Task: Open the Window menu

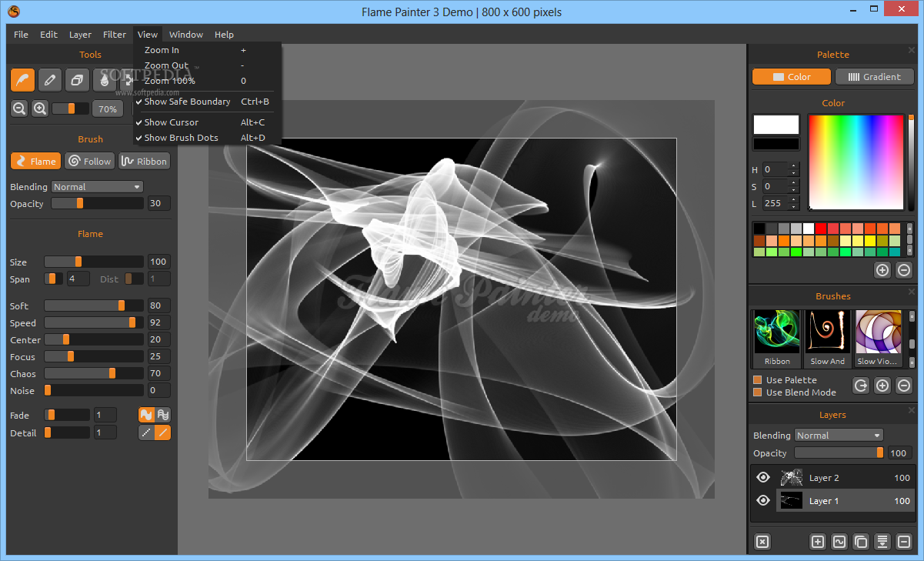Action: pos(186,35)
